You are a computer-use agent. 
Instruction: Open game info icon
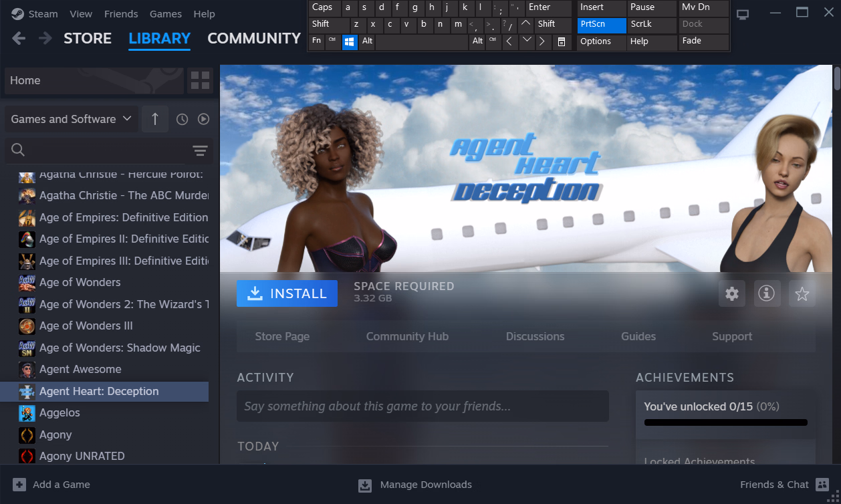[766, 293]
